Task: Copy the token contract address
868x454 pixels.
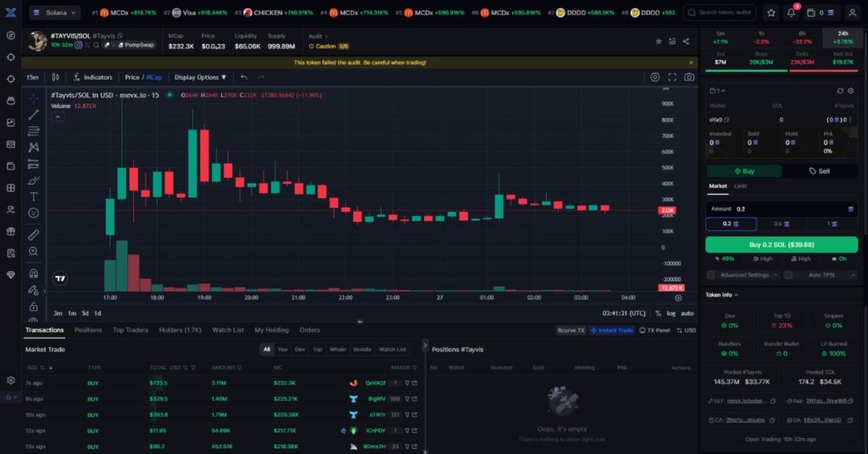Action: click(771, 420)
